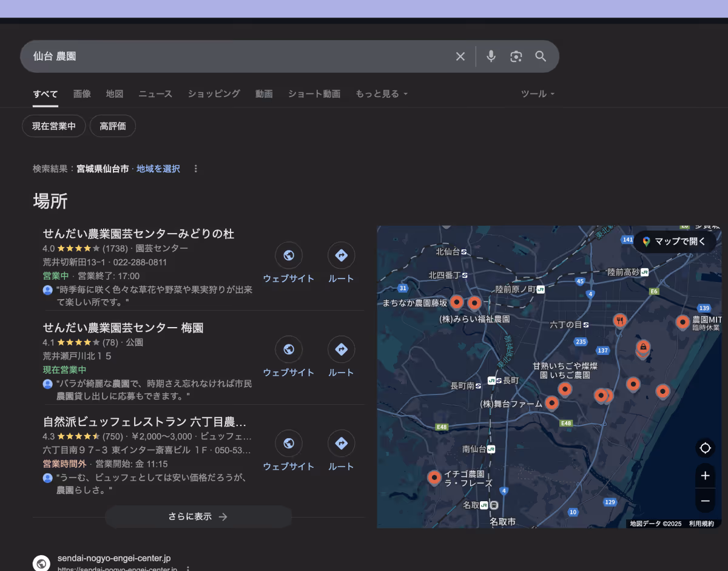728x571 pixels.
Task: Expand もっと見る dropdown
Action: (x=382, y=94)
